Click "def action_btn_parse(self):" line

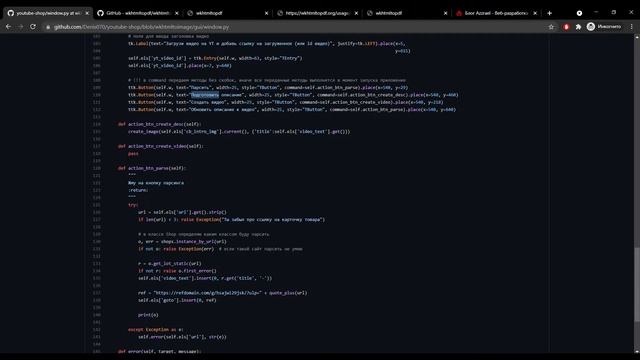tap(152, 168)
